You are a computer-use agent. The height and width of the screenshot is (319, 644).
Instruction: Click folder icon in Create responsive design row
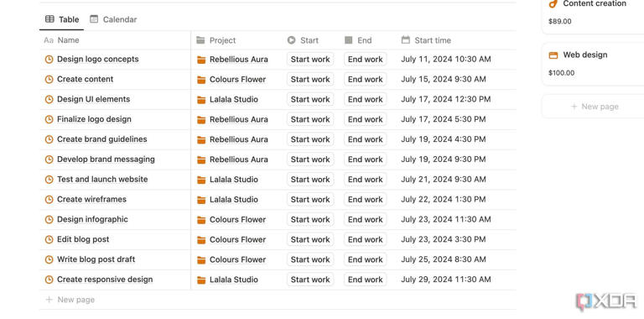pyautogui.click(x=201, y=280)
